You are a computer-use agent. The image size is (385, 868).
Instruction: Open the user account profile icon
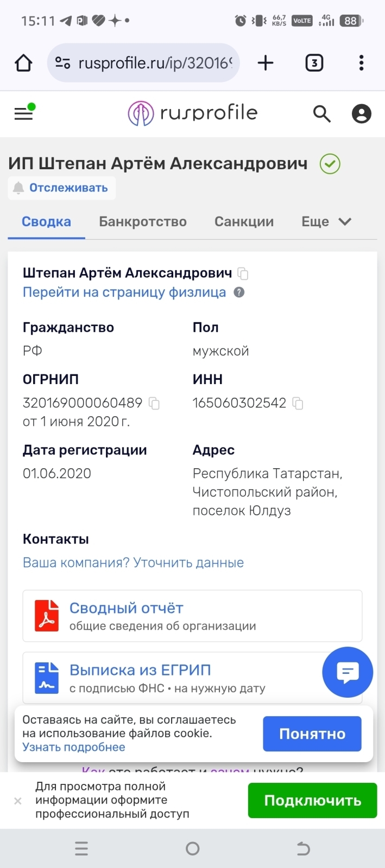(361, 113)
